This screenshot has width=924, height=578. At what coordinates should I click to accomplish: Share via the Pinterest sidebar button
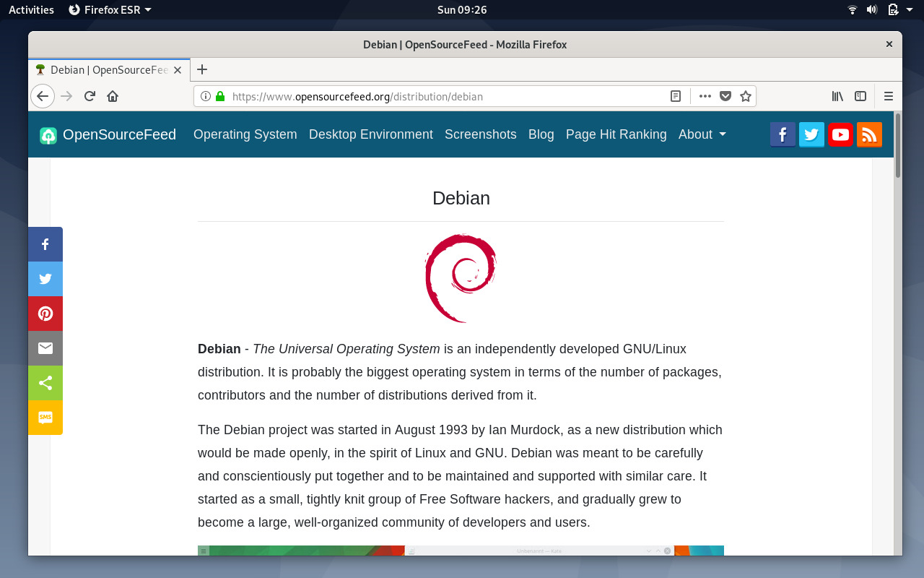click(45, 314)
